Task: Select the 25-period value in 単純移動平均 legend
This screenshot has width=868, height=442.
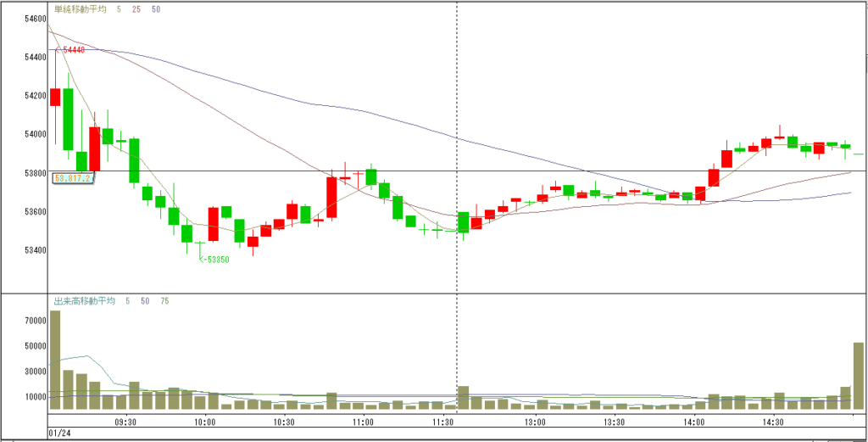Action: pos(136,9)
